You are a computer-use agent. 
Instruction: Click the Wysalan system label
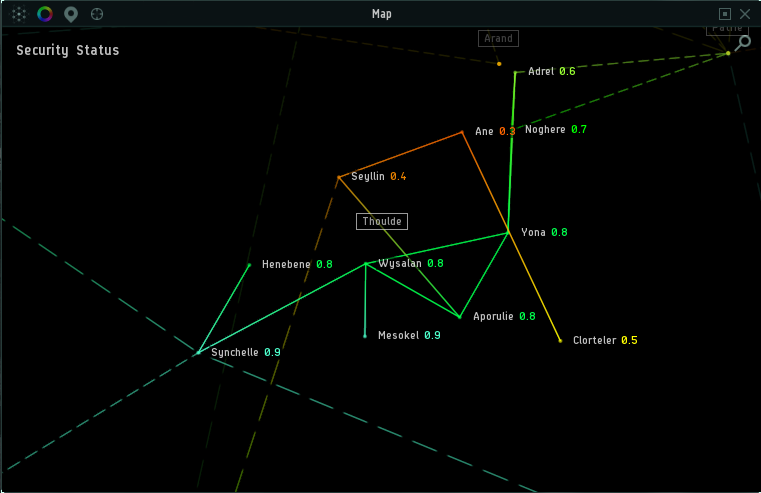400,264
